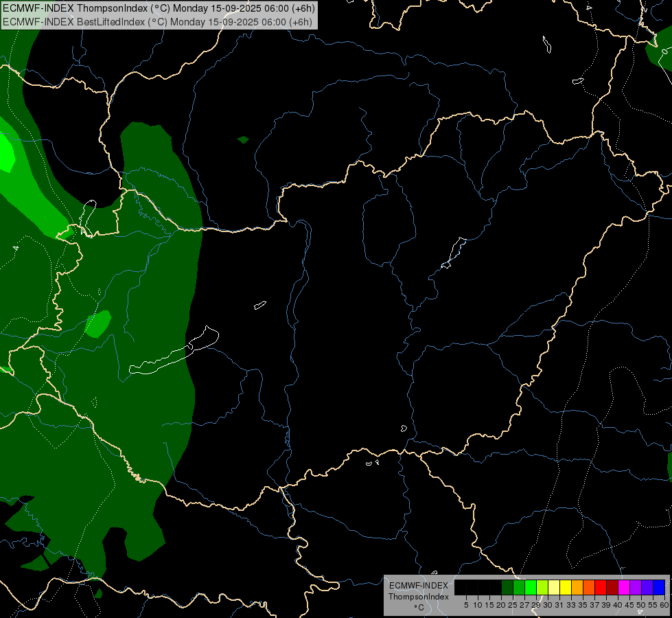Select the pale yellow 30-31 legend swatch
The width and height of the screenshot is (672, 618).
pos(554,587)
